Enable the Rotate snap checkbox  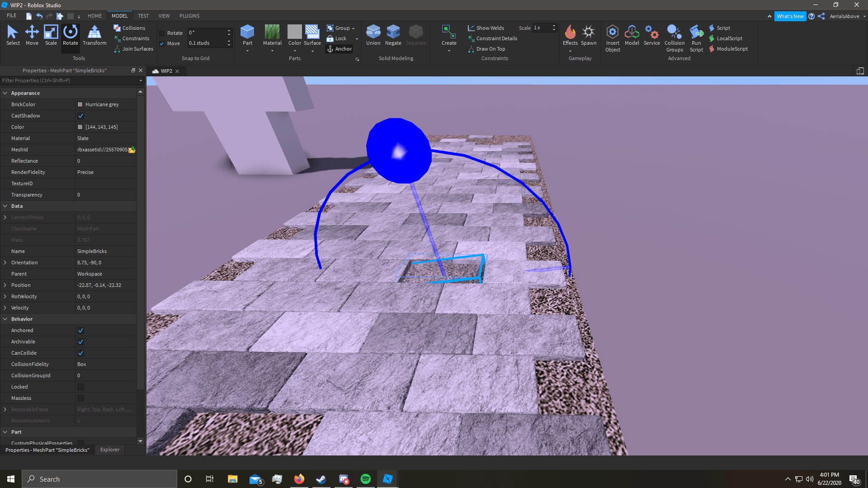[x=162, y=33]
